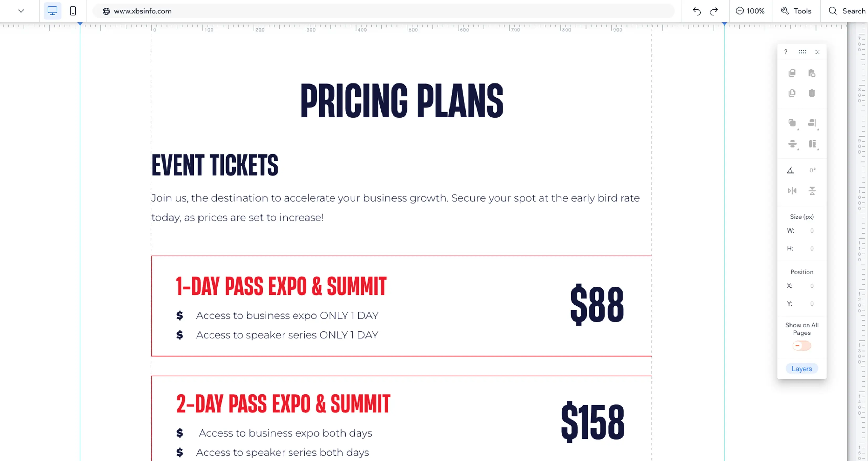
Task: Flip element horizontally with mirror icon
Action: click(792, 191)
